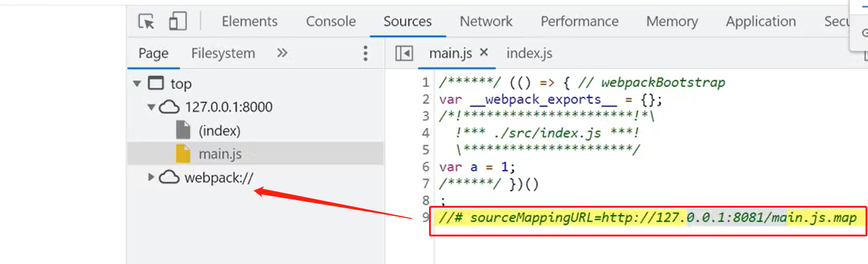Viewport: 868px width, 264px height.
Task: Hide the navigator sidebar toggle icon
Action: (x=404, y=54)
